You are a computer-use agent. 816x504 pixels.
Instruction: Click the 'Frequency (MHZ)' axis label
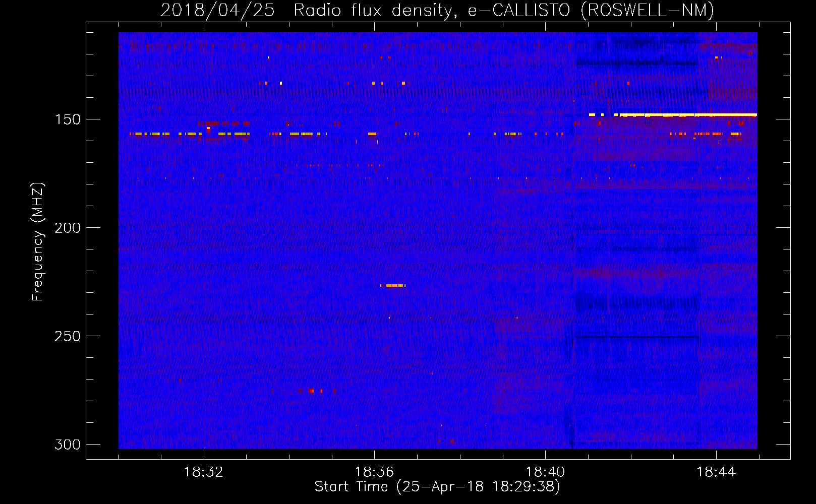(x=38, y=242)
